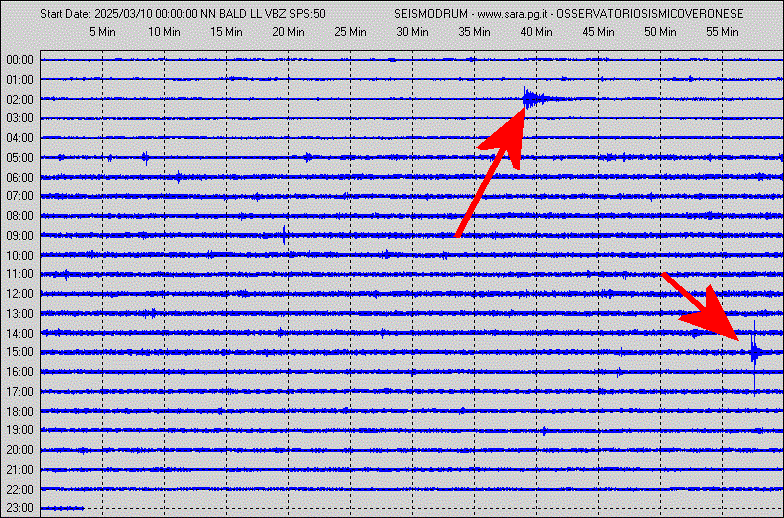The image size is (784, 518).
Task: Select the 07:00 hour label
Action: click(20, 196)
